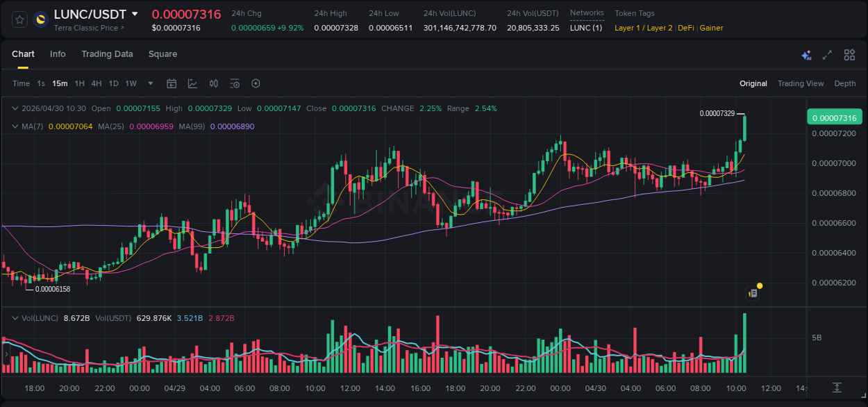This screenshot has height=407, width=868.
Task: Click the 24h Vol(LUNC) value 301,146,742,778.70
Action: (460, 28)
